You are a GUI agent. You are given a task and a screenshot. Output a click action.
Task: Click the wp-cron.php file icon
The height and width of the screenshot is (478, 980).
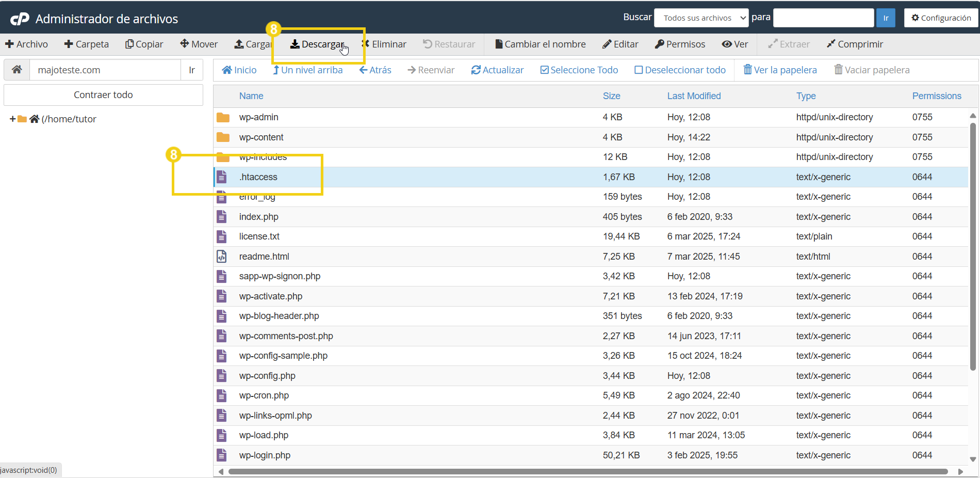pos(222,395)
